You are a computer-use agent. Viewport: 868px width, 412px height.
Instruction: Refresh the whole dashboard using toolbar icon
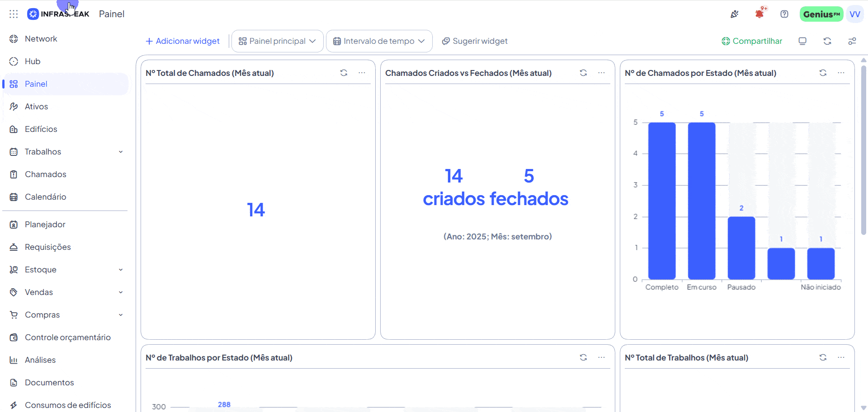click(x=827, y=41)
